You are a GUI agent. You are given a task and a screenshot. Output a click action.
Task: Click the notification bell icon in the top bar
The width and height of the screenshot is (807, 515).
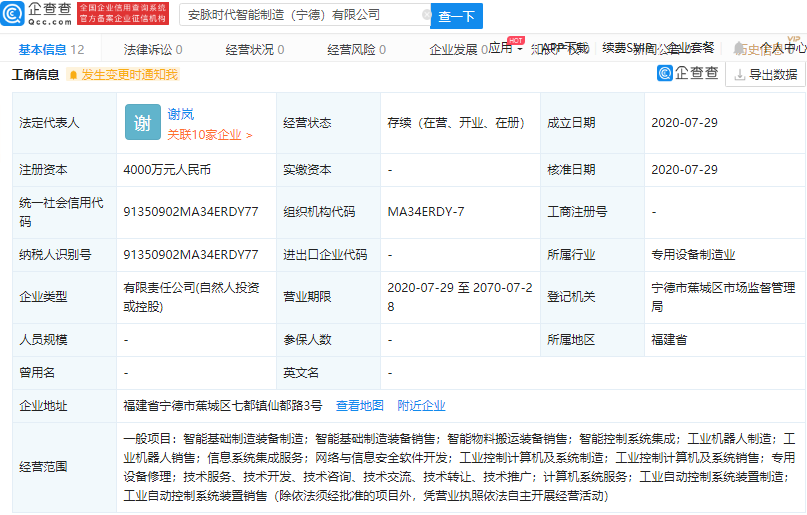coord(740,49)
